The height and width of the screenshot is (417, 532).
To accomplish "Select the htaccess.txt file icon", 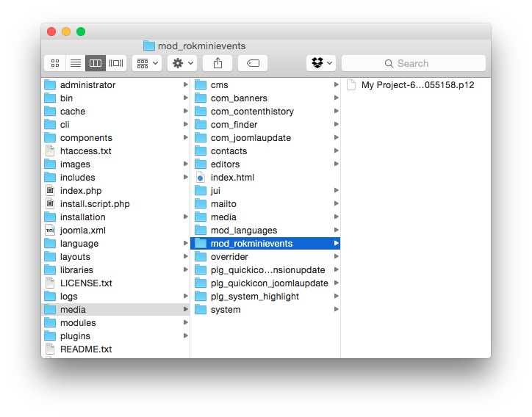I will (x=50, y=151).
